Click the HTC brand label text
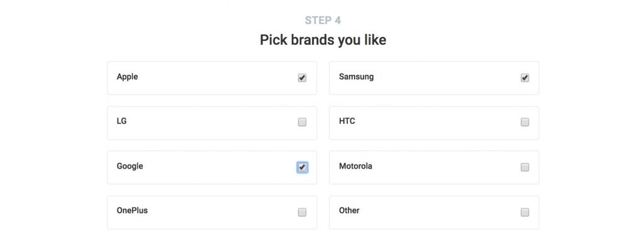This screenshot has width=644, height=248. pos(347,121)
